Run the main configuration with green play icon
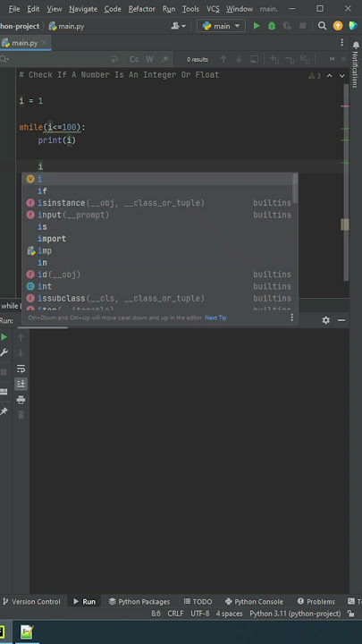This screenshot has height=644, width=362. coord(257,26)
